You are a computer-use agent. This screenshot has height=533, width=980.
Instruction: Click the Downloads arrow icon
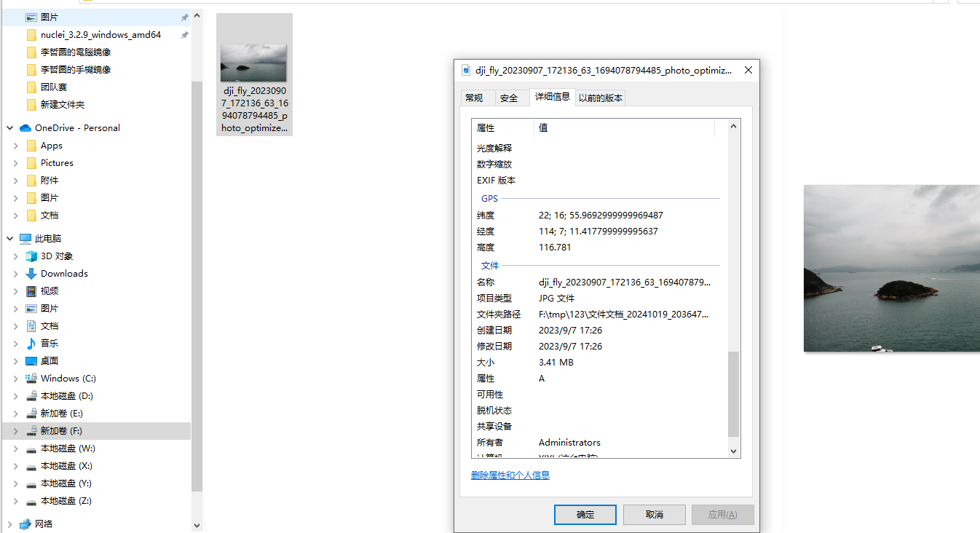pos(31,274)
